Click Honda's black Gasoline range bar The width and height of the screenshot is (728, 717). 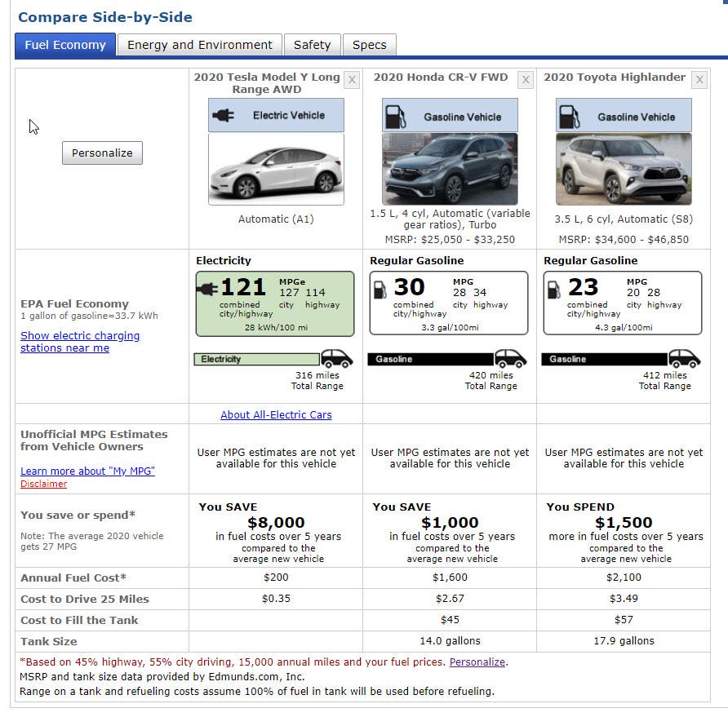click(430, 359)
